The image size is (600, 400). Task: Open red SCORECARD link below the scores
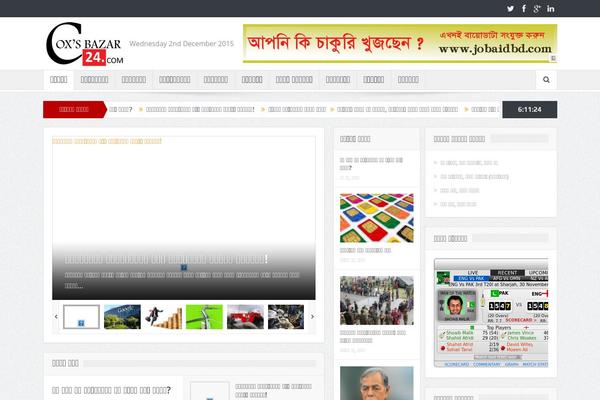(519, 320)
